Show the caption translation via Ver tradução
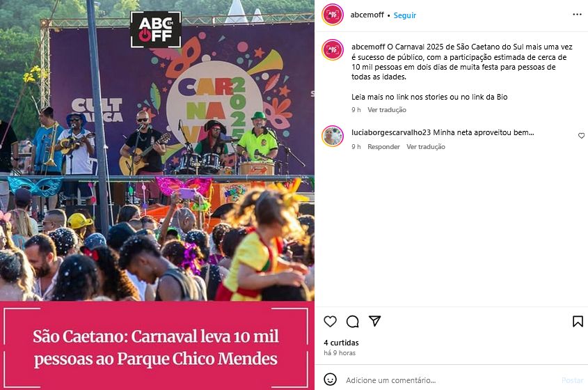588x390 pixels. [387, 110]
